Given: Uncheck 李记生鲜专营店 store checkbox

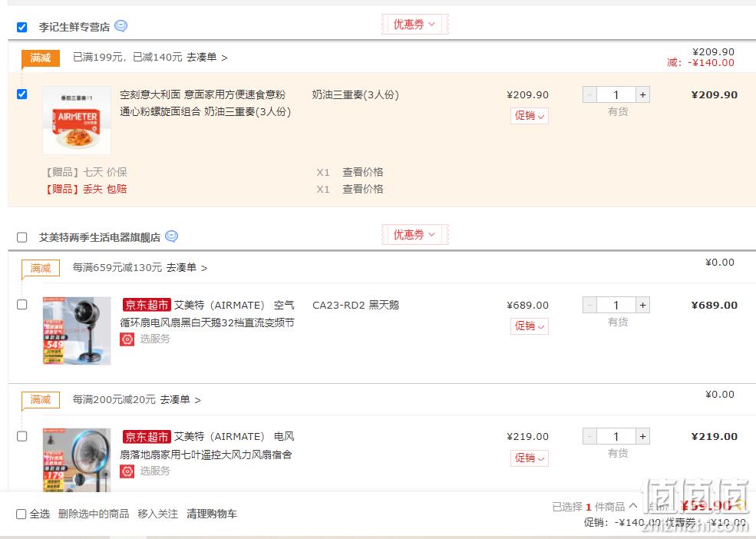Looking at the screenshot, I should pyautogui.click(x=21, y=27).
